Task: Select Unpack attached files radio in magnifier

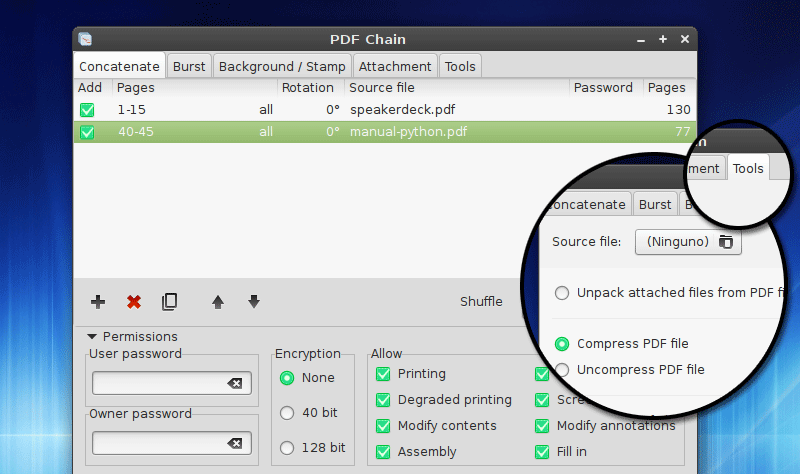Action: click(562, 293)
